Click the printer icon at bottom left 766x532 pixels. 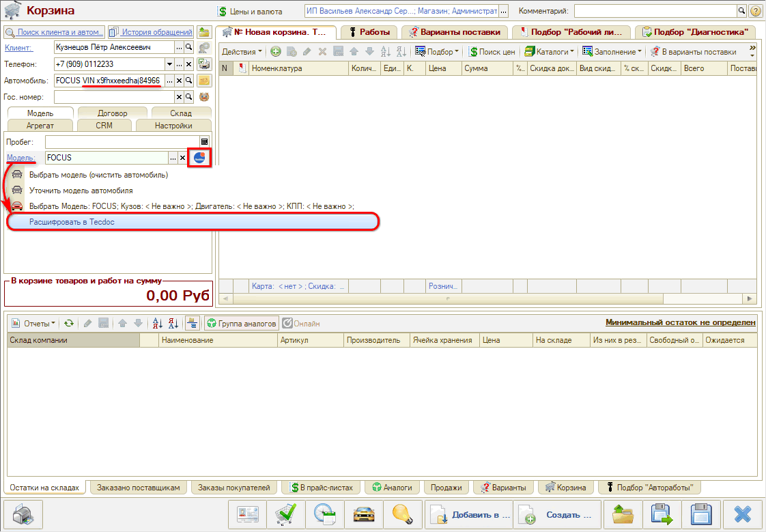(23, 515)
